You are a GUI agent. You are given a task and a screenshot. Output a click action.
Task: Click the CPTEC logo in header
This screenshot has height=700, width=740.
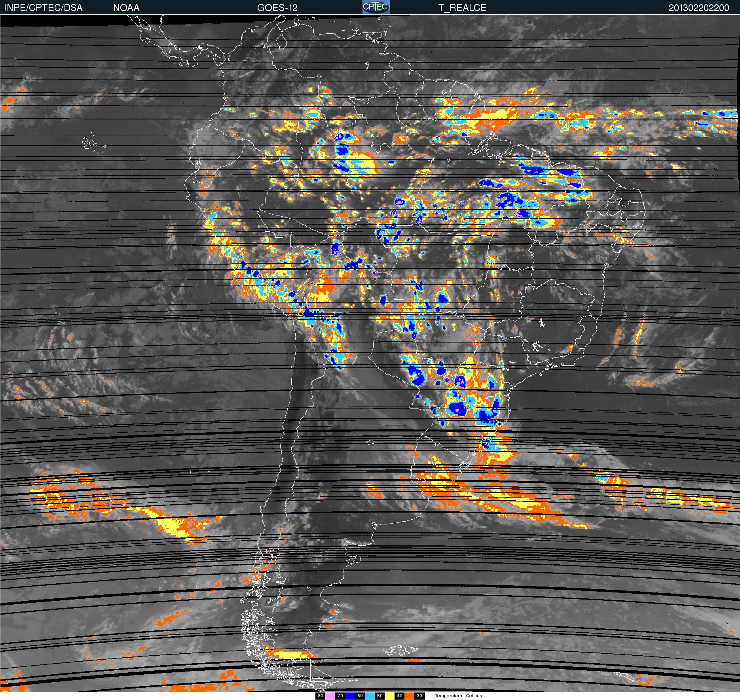pos(376,7)
